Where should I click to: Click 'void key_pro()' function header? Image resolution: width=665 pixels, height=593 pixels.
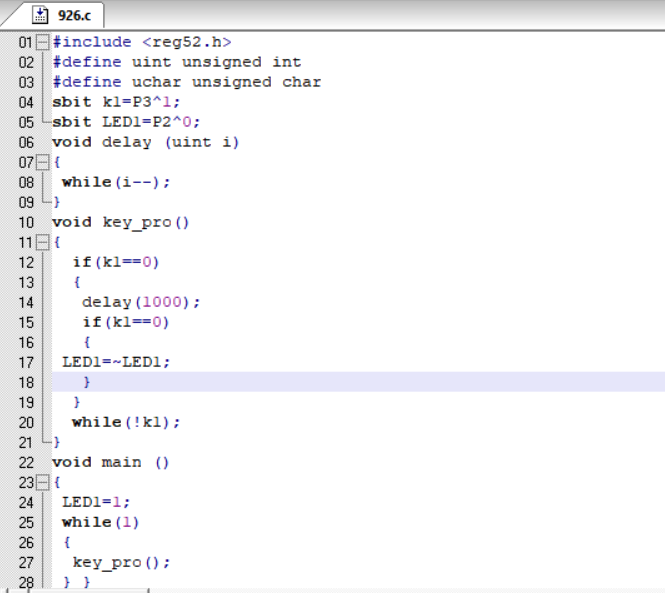tap(120, 222)
